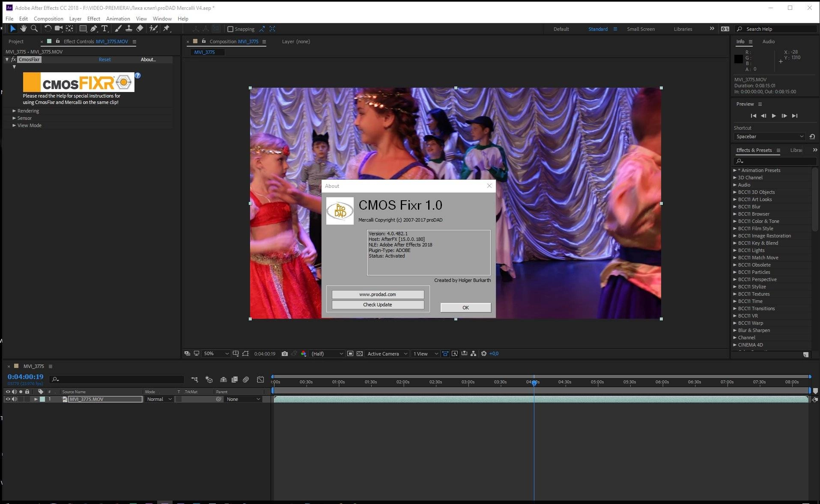Image resolution: width=820 pixels, height=504 pixels.
Task: Select the Selection arrow tool
Action: 13,29
